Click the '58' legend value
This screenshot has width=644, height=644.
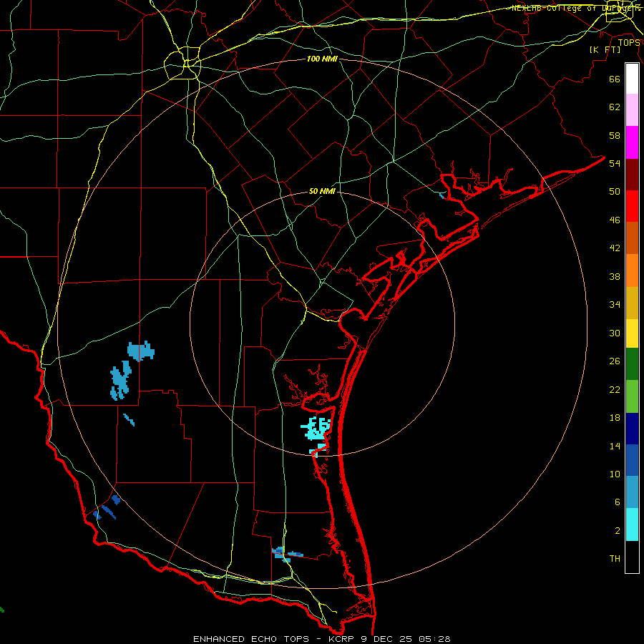[615, 135]
